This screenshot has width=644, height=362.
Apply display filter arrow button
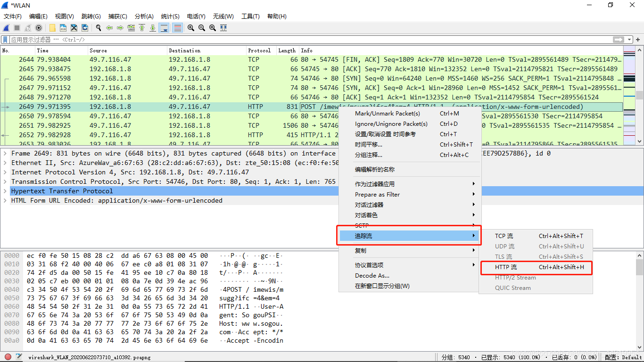619,40
